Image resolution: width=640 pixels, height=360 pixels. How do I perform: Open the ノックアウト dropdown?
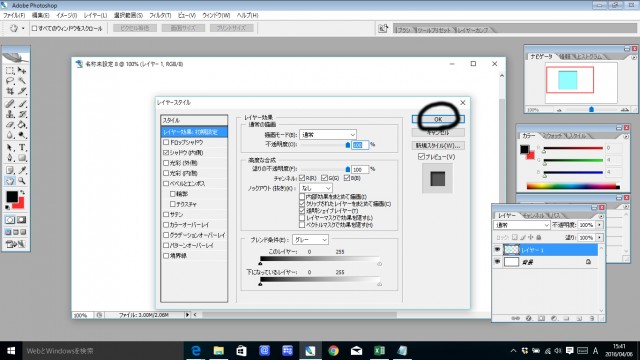click(316, 188)
